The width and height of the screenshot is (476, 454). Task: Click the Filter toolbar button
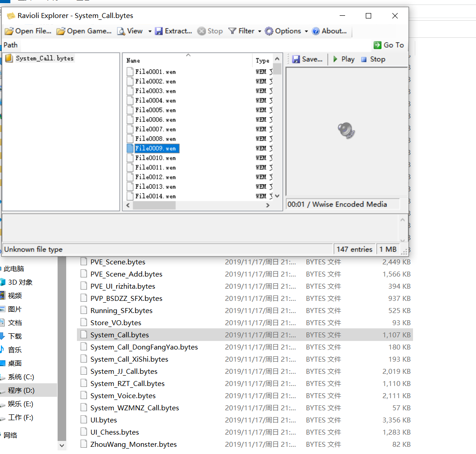[x=241, y=31]
